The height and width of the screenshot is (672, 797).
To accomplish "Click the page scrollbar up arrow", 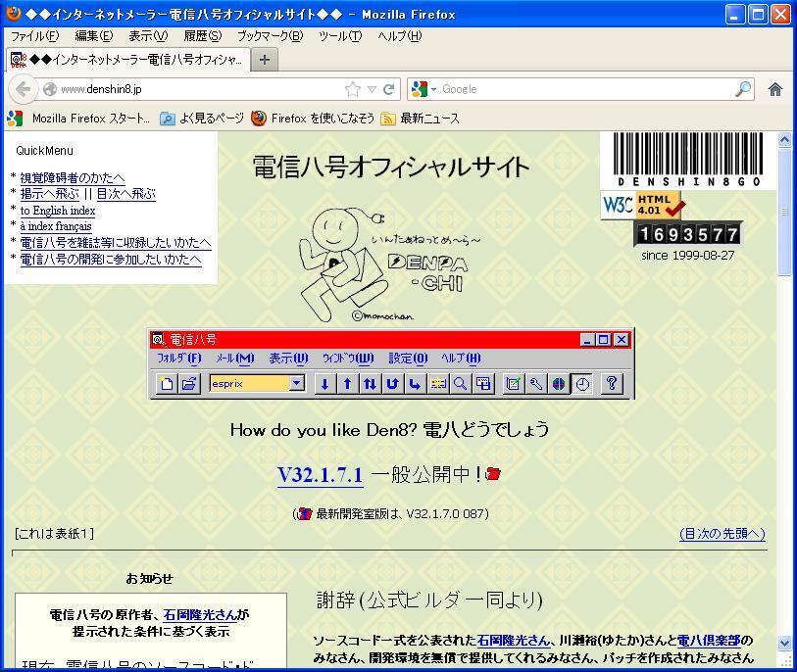I will point(784,139).
